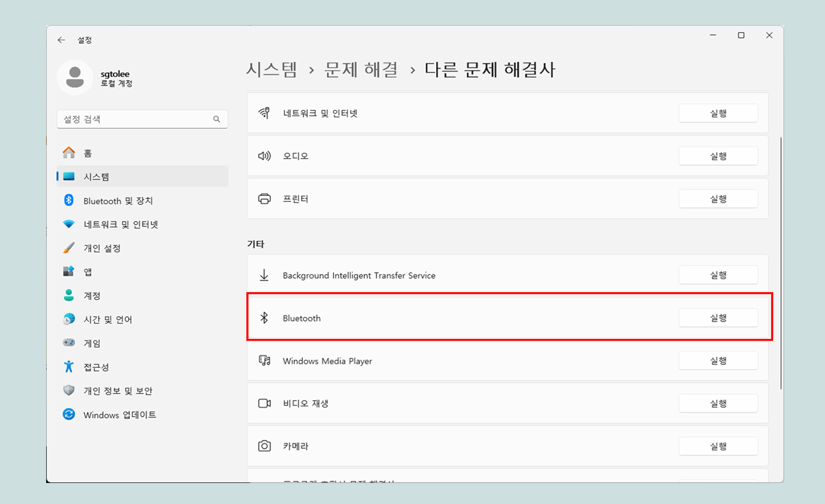Click the 카메라 label text
825x504 pixels.
click(296, 446)
